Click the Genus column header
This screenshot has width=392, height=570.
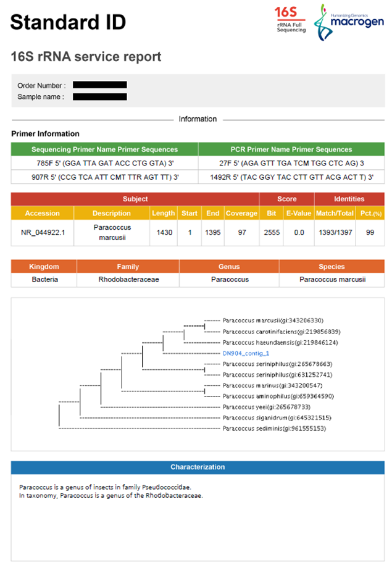pos(229,267)
